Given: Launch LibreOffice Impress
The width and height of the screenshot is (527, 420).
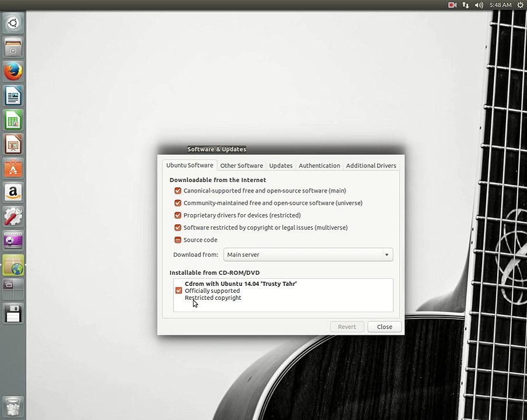Looking at the screenshot, I should (x=13, y=144).
